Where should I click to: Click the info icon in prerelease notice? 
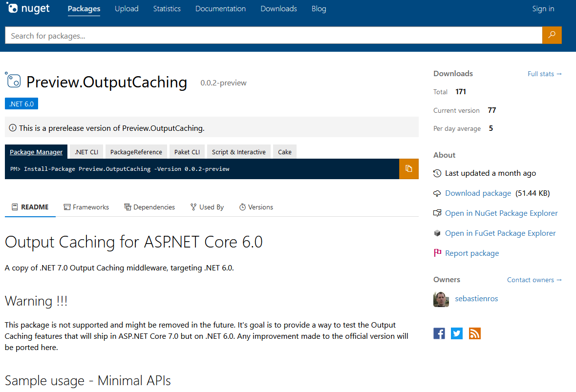tap(13, 128)
